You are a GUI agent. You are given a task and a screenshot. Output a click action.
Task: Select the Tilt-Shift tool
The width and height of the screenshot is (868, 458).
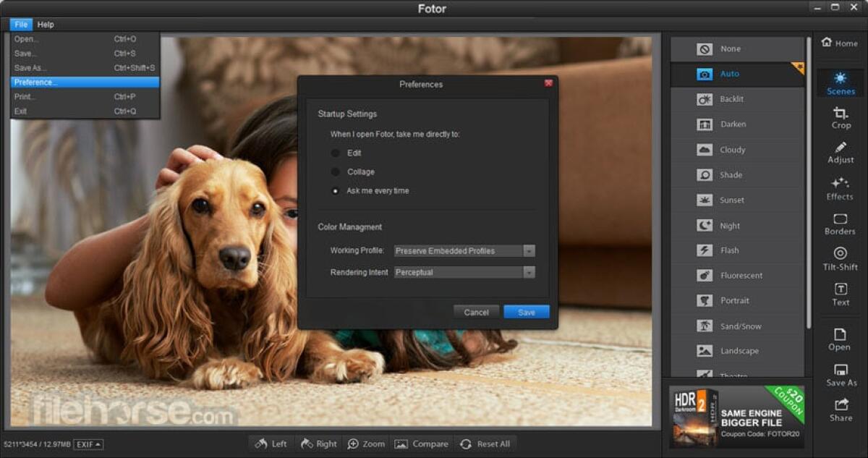click(840, 260)
